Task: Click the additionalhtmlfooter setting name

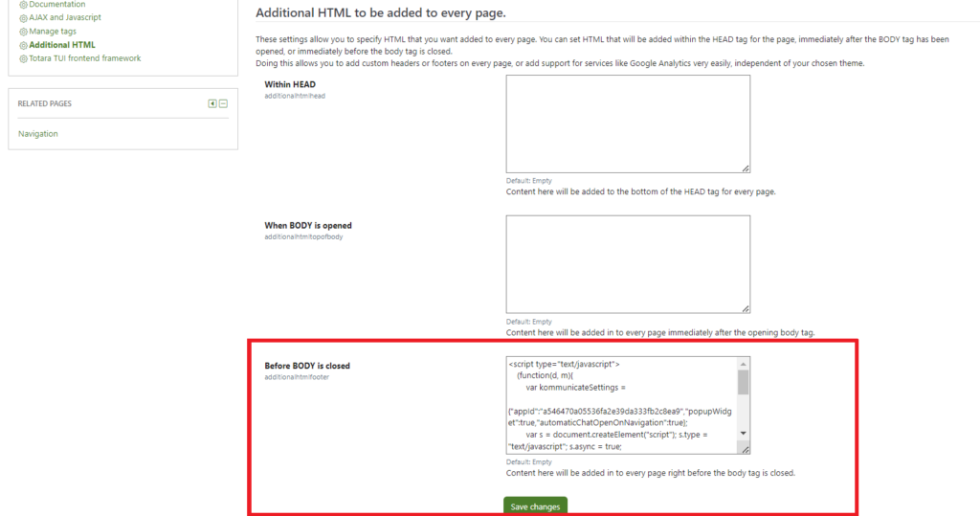Action: (x=297, y=377)
